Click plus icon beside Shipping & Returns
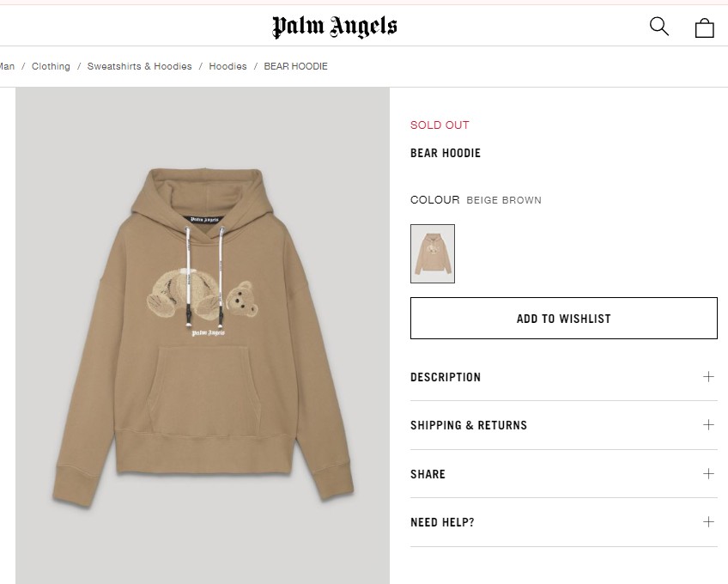Image resolution: width=728 pixels, height=584 pixels. pos(708,424)
